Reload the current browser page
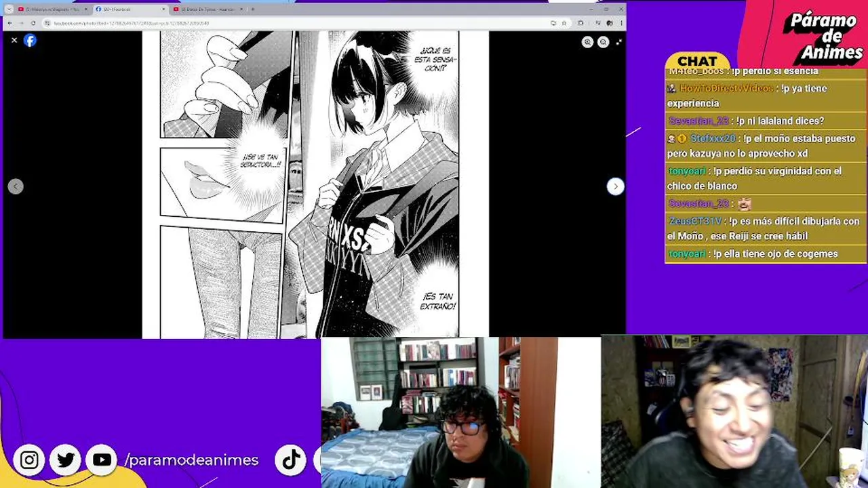 tap(33, 23)
